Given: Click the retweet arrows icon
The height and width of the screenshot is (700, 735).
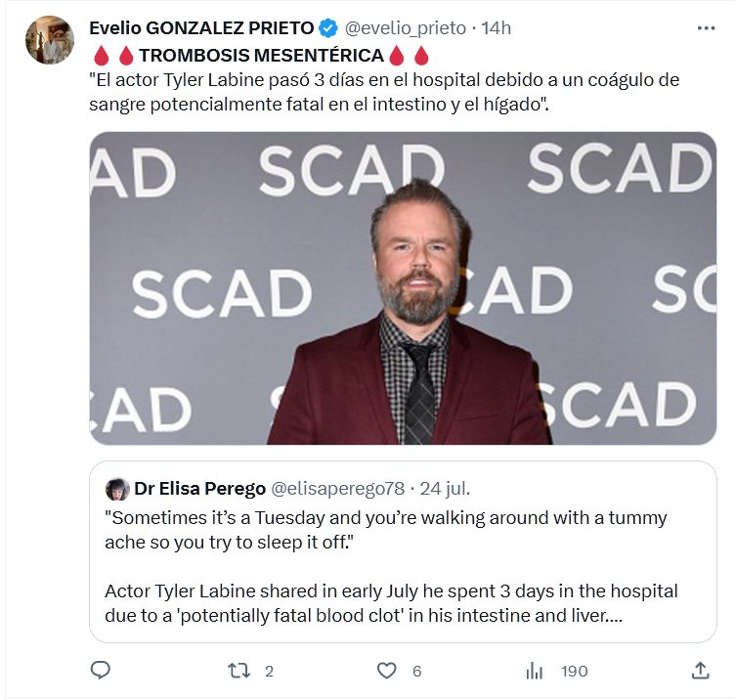Looking at the screenshot, I should [x=238, y=670].
